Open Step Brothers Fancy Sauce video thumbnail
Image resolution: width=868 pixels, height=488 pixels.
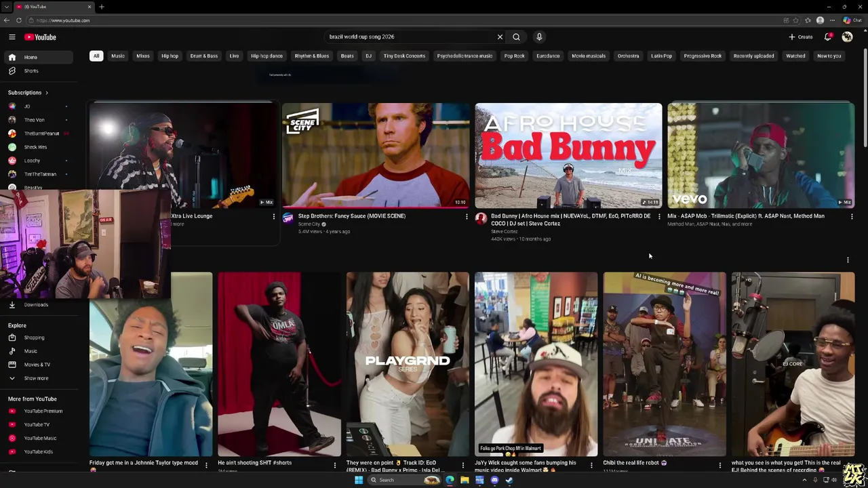point(376,155)
